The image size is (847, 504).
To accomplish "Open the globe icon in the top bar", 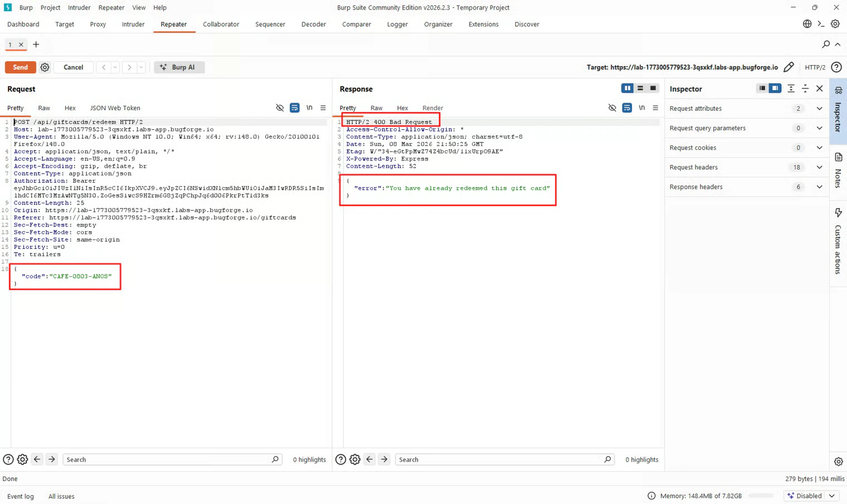I will pos(807,24).
